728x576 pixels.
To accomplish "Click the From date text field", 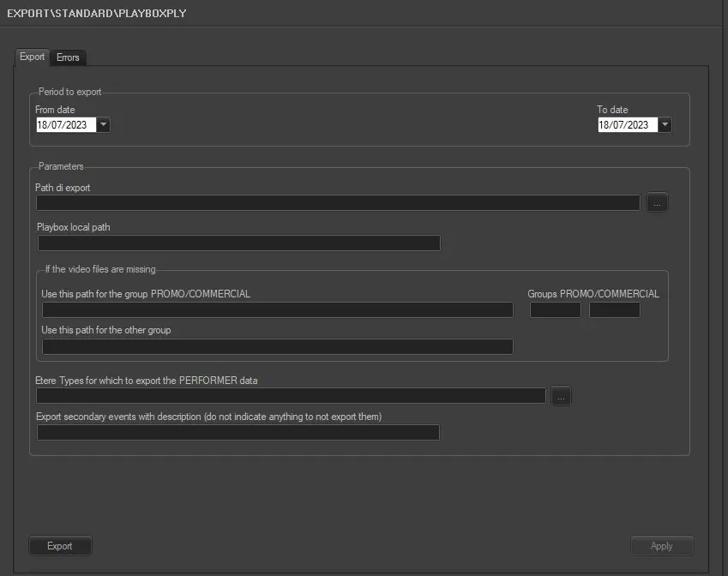I will pos(65,125).
